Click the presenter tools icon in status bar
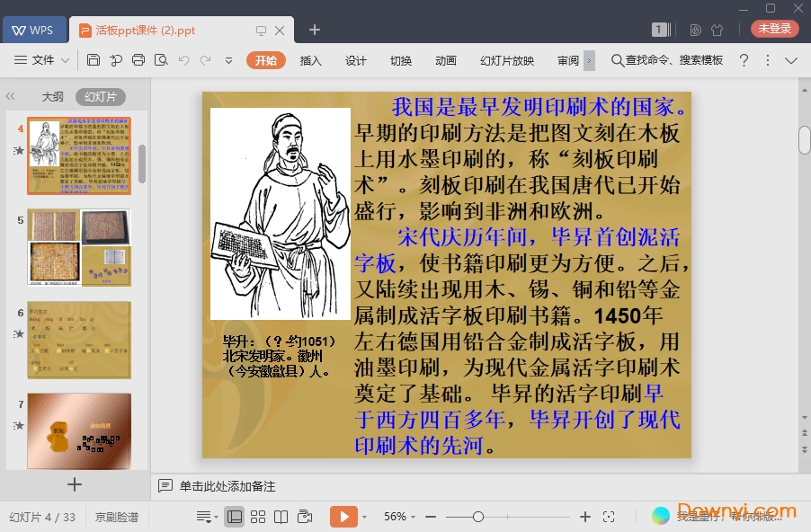The height and width of the screenshot is (532, 811). pyautogui.click(x=305, y=517)
